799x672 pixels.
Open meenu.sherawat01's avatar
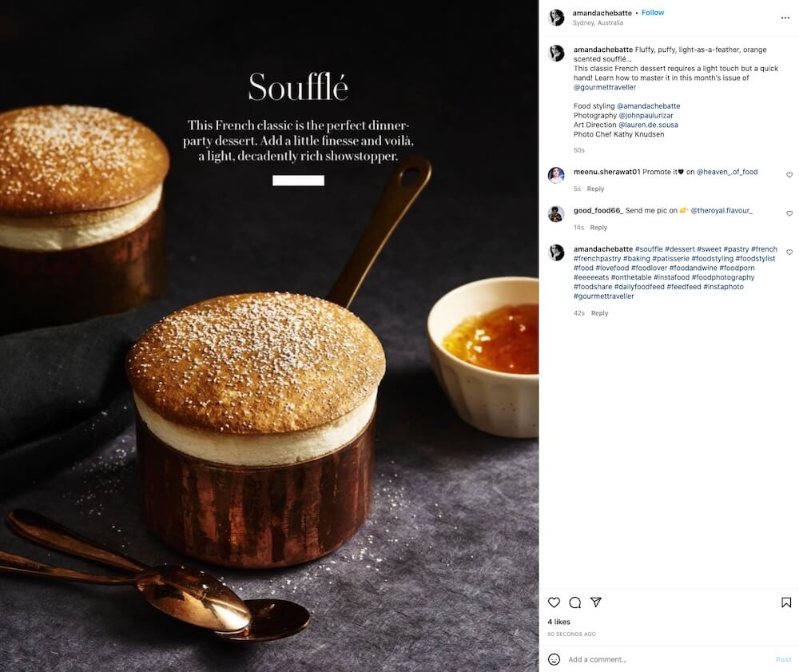pyautogui.click(x=556, y=175)
